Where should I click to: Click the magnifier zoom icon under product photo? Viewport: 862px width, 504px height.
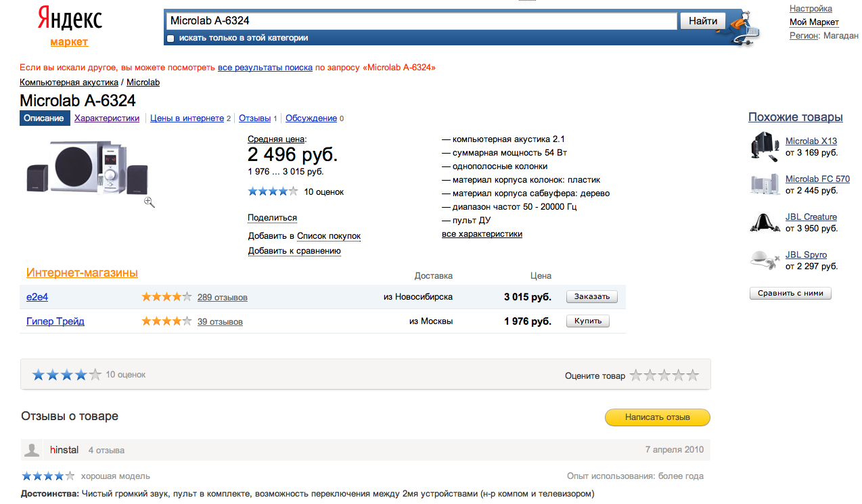(x=150, y=202)
